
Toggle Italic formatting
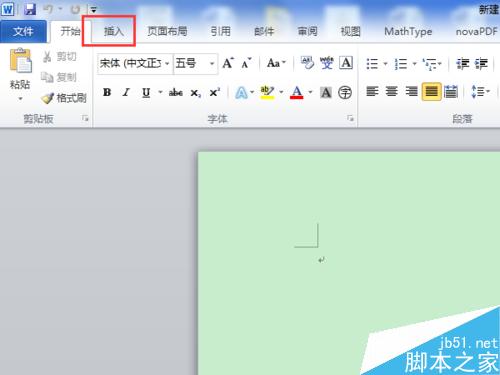click(x=126, y=92)
